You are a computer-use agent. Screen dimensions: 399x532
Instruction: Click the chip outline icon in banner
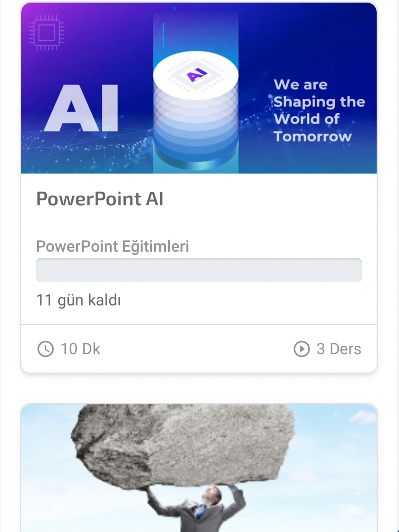point(47,33)
